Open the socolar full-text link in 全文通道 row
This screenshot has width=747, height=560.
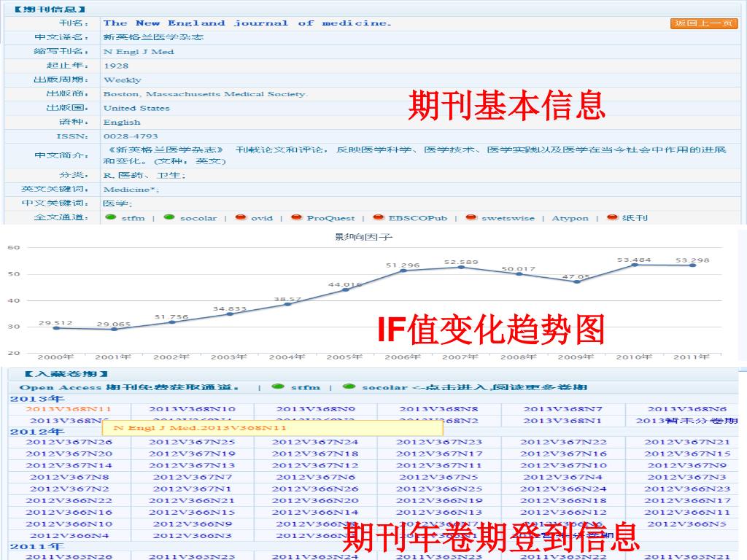(x=198, y=218)
